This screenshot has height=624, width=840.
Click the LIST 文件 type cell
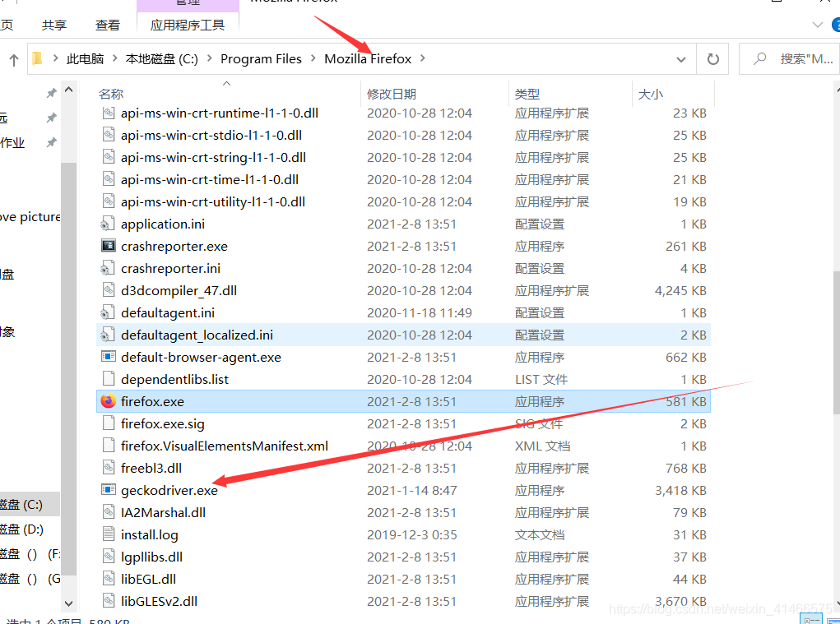[541, 380]
